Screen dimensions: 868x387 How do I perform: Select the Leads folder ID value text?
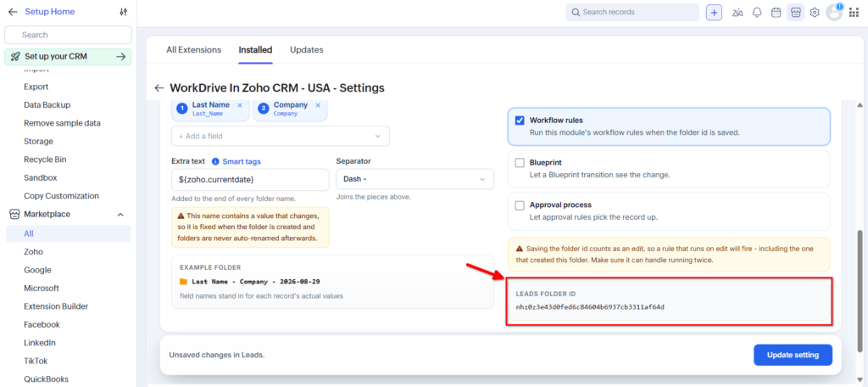590,306
